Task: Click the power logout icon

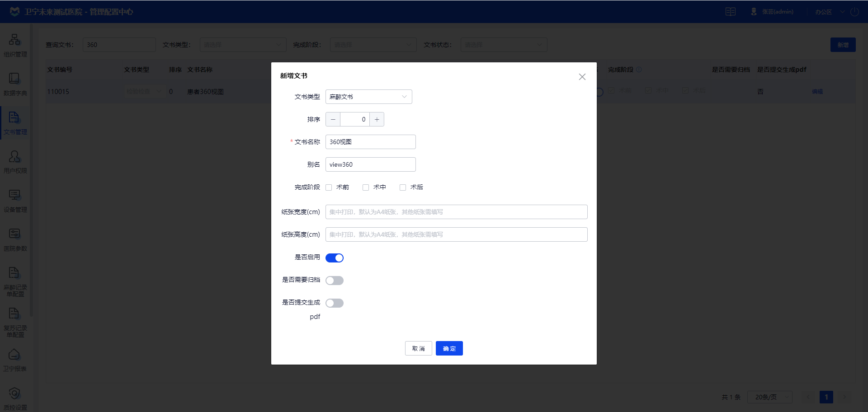Action: click(x=854, y=12)
